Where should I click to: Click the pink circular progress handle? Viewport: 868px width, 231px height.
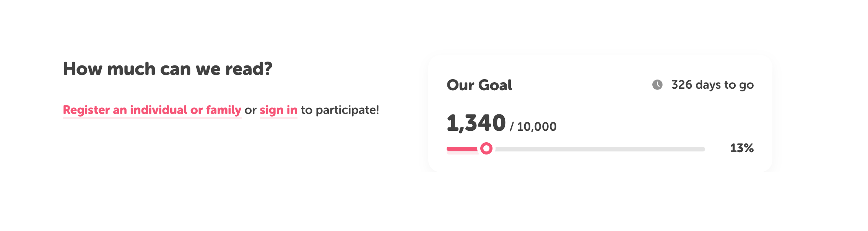pyautogui.click(x=486, y=148)
